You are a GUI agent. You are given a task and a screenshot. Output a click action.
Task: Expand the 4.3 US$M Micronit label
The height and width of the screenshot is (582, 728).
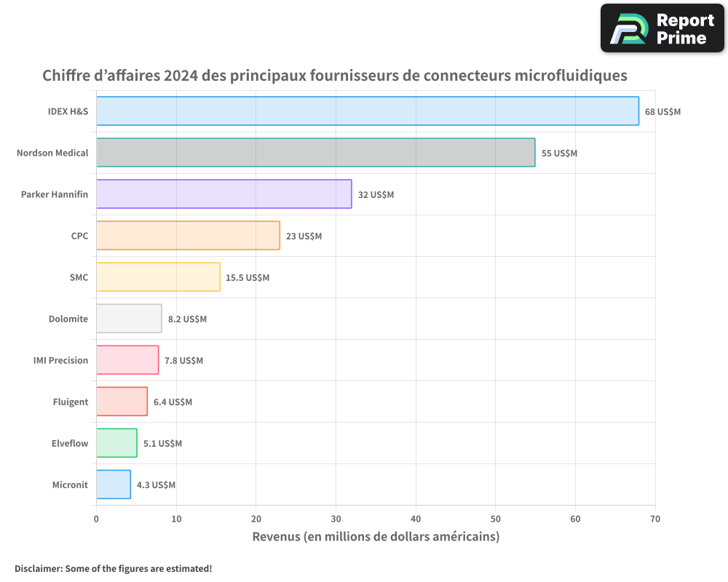coord(154,485)
